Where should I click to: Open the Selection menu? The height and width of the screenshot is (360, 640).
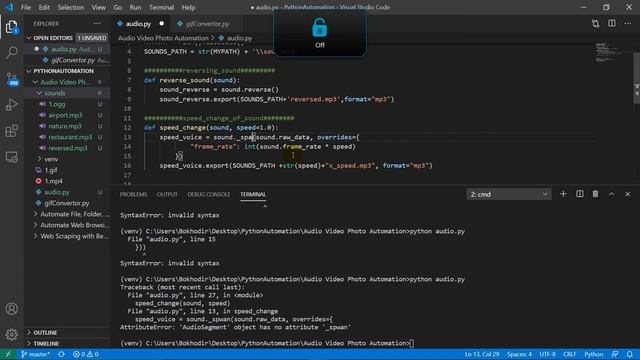pyautogui.click(x=71, y=7)
